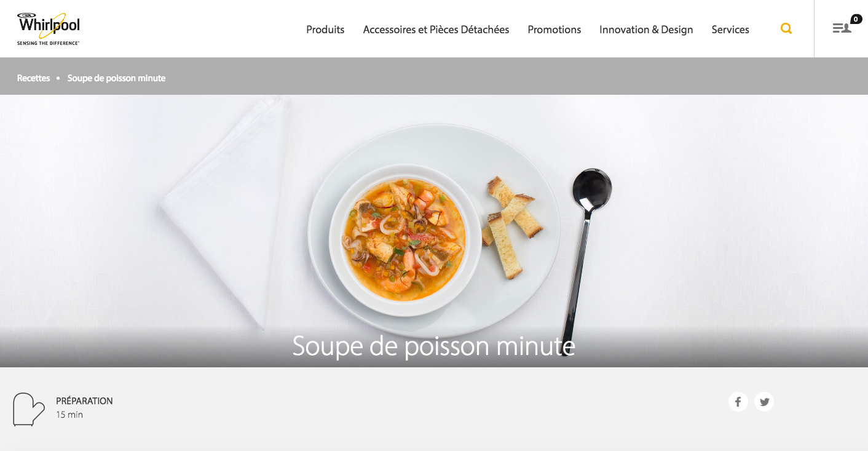The image size is (868, 451).
Task: Click the PRÉPARATION label
Action: click(x=84, y=401)
